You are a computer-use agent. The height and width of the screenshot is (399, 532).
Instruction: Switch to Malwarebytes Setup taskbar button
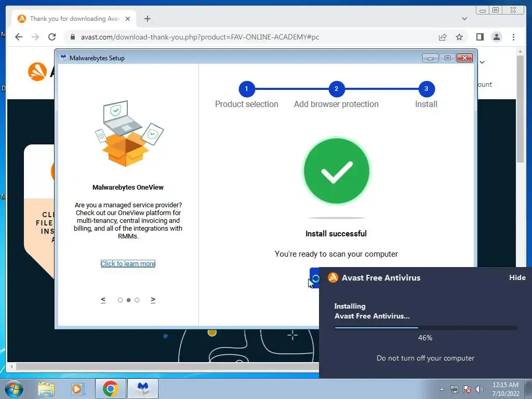click(x=143, y=389)
